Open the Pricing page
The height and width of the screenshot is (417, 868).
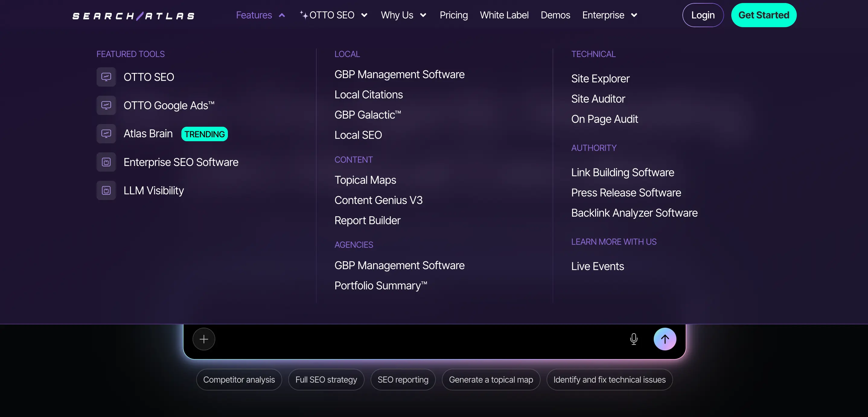point(454,15)
